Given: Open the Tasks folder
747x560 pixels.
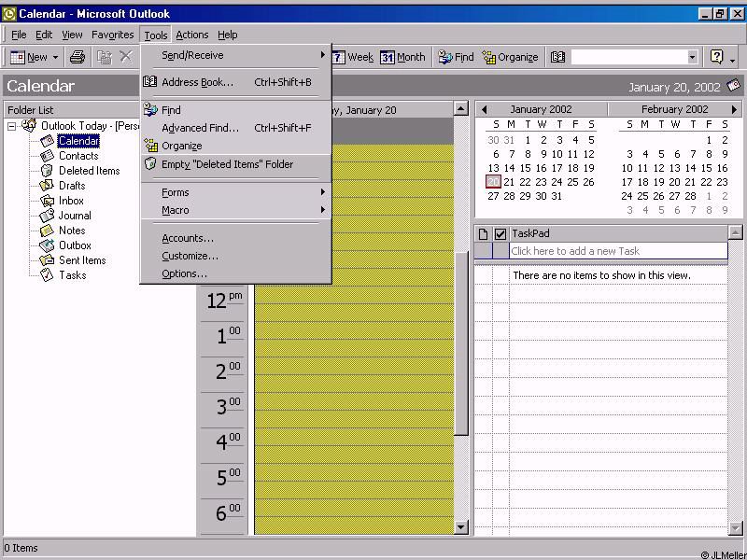Looking at the screenshot, I should click(72, 275).
